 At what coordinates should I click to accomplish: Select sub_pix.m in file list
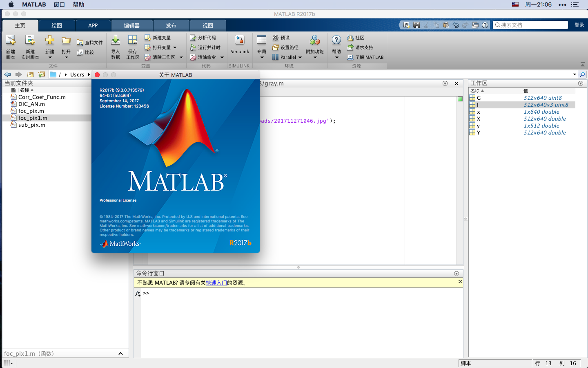click(x=32, y=125)
